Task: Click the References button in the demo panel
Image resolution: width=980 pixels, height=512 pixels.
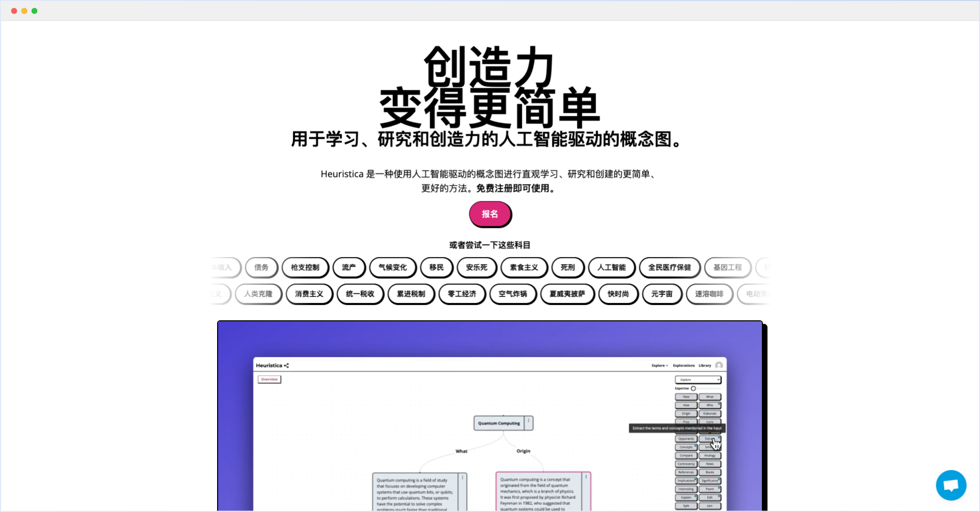Action: click(x=686, y=472)
